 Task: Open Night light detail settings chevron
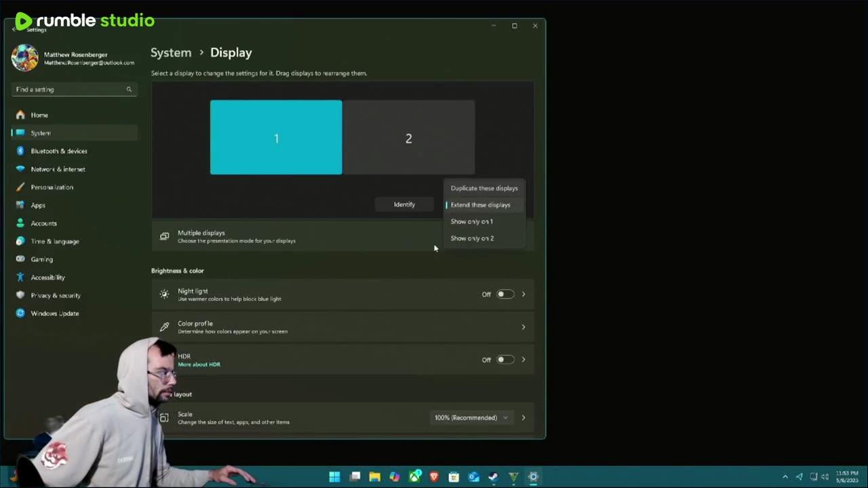(x=524, y=294)
